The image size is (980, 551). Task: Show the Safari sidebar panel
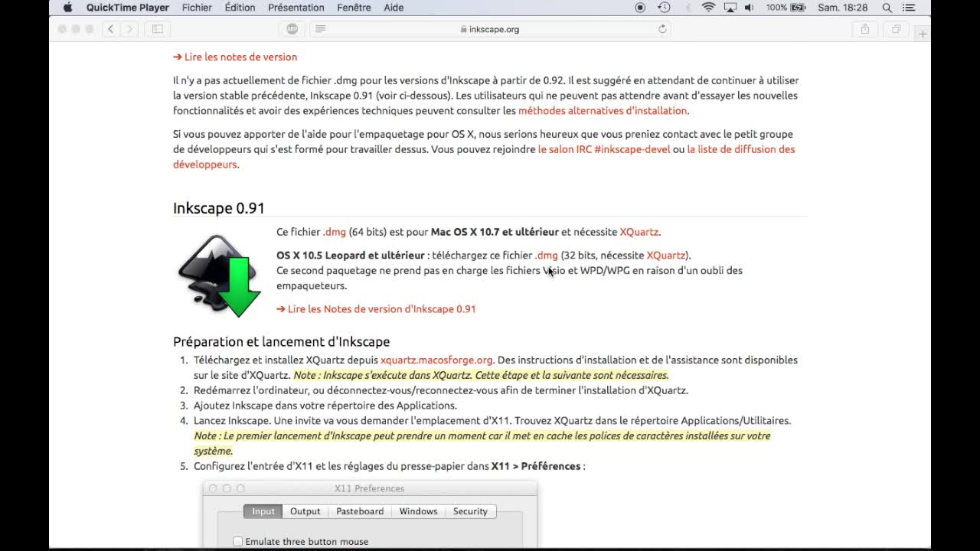click(157, 29)
